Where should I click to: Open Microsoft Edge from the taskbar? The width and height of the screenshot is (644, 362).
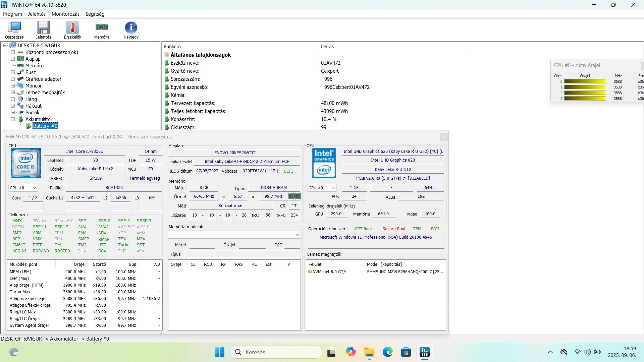tap(387, 352)
